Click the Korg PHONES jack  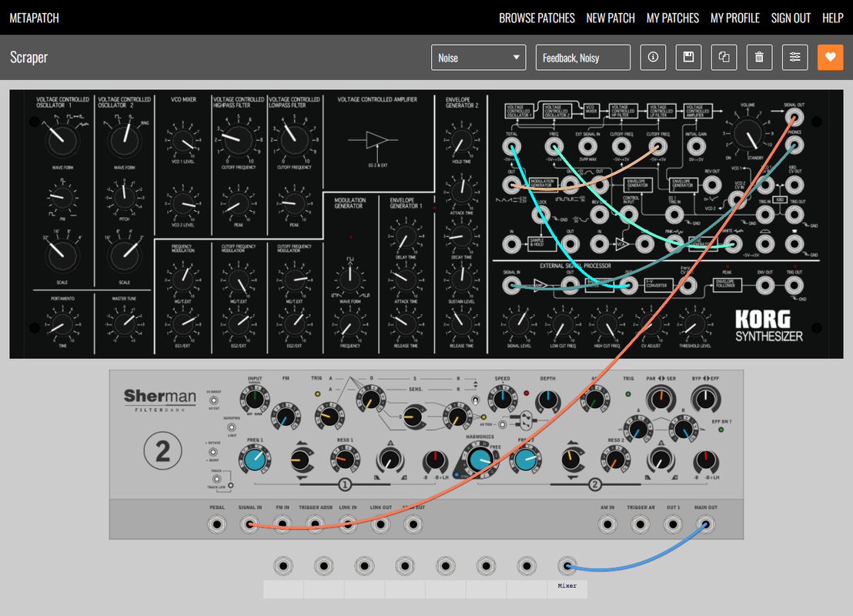[794, 146]
